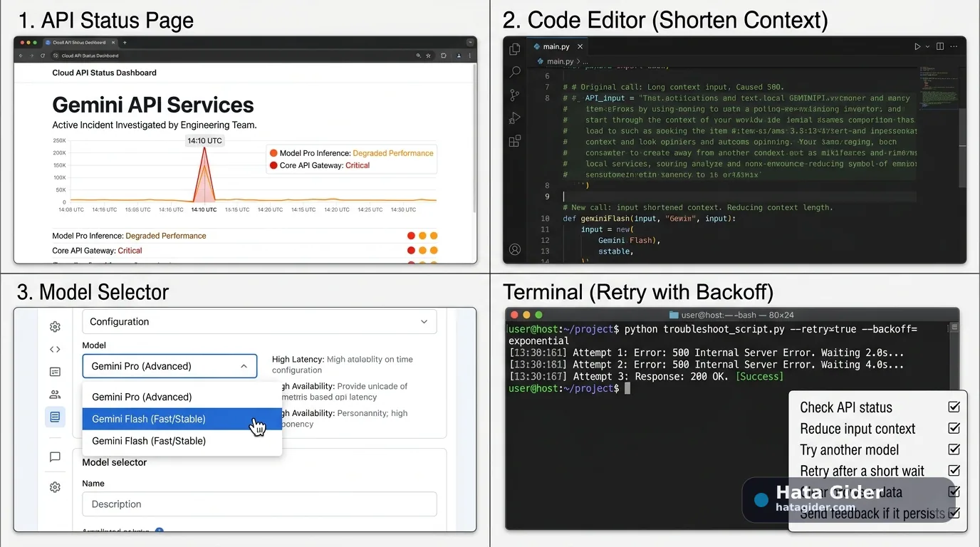Choose Gemini Pro (Advanced) from the dropdown list

[182, 397]
